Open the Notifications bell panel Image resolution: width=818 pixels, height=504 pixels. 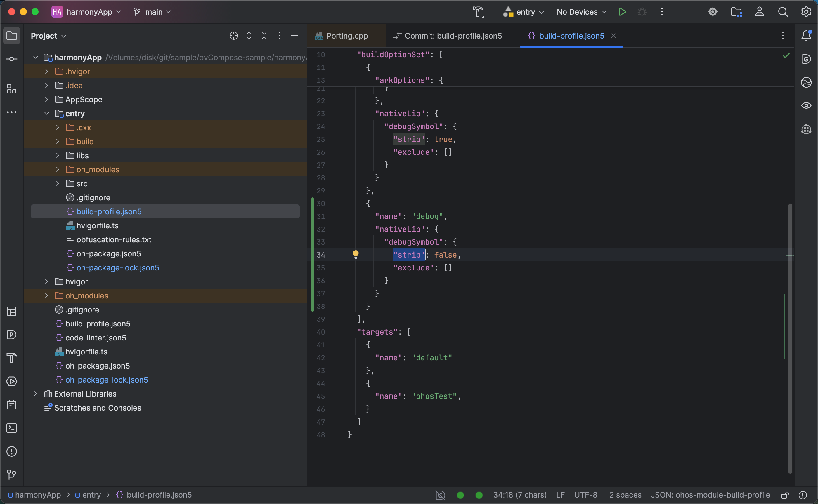coord(806,35)
